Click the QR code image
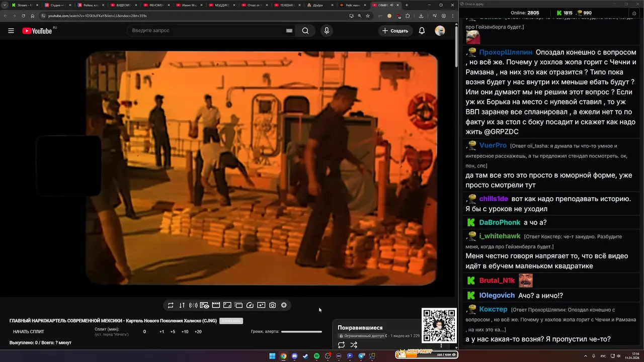 [439, 326]
